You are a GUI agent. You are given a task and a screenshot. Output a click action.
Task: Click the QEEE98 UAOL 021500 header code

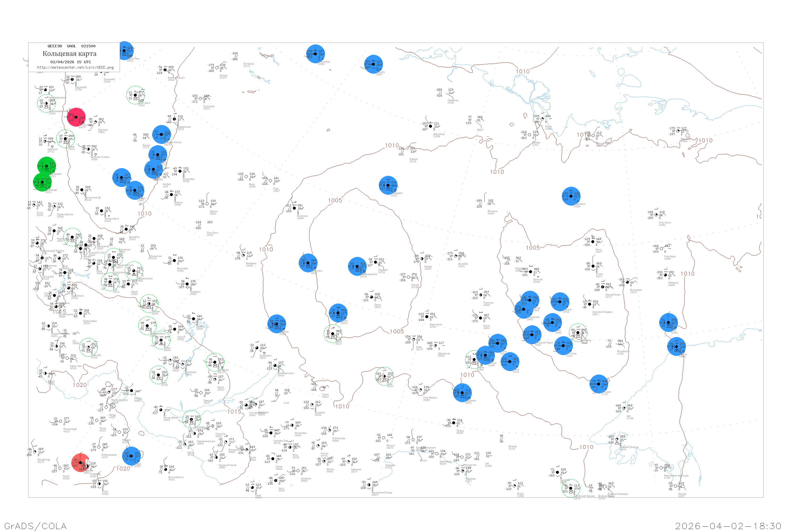coord(71,46)
